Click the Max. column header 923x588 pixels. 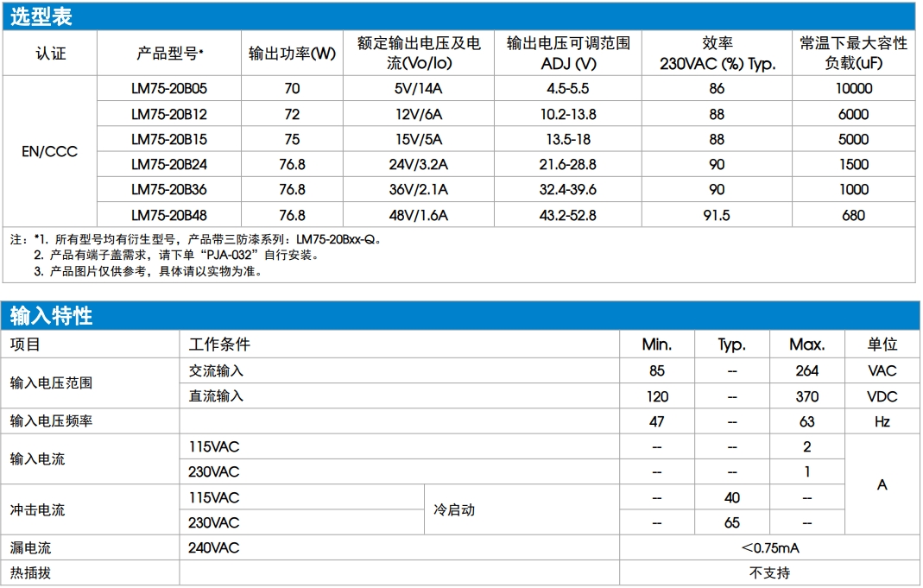pos(806,345)
